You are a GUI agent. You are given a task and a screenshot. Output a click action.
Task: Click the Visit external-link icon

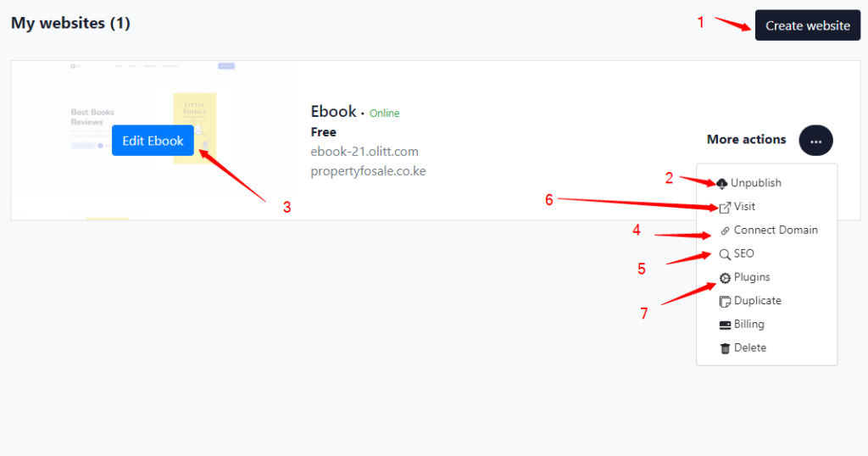click(725, 207)
